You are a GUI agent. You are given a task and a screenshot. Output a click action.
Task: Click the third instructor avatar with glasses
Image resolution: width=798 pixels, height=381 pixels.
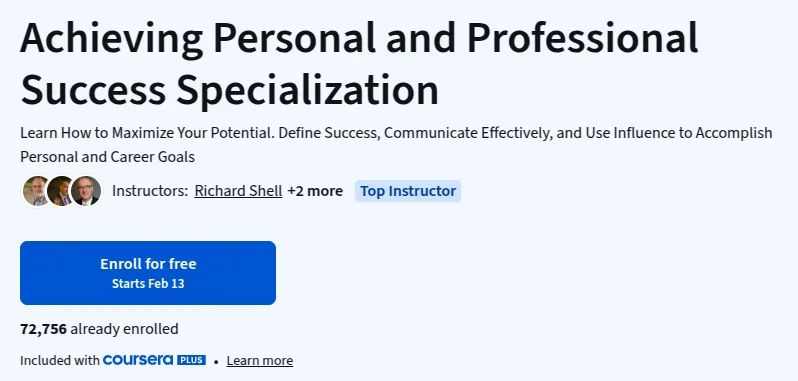pyautogui.click(x=86, y=191)
